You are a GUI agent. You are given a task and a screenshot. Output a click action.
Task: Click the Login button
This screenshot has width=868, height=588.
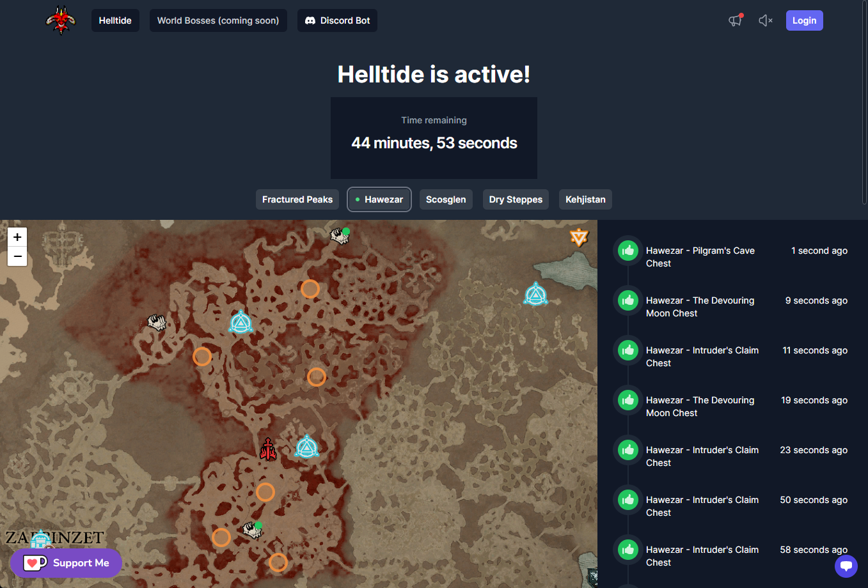point(804,20)
